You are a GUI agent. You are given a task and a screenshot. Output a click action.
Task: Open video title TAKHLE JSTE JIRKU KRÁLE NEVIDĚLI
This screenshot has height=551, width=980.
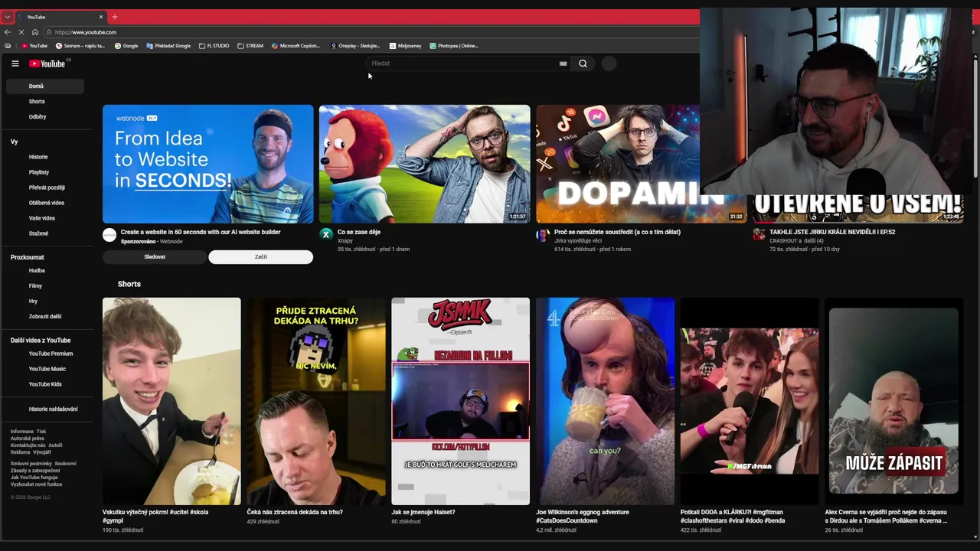pyautogui.click(x=832, y=232)
